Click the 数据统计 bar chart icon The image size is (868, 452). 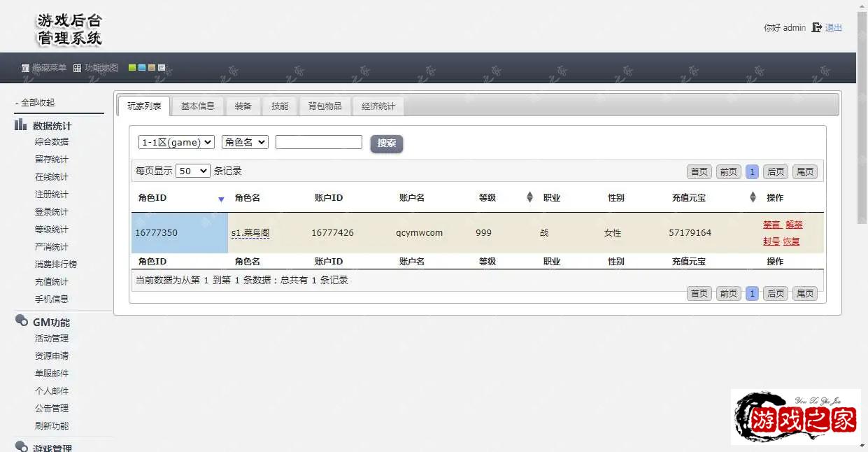click(21, 125)
